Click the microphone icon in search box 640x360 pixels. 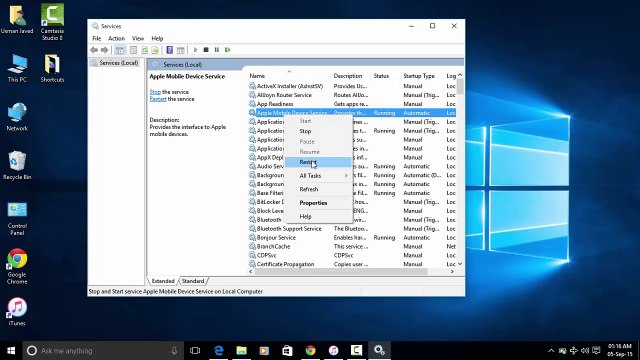click(x=174, y=351)
